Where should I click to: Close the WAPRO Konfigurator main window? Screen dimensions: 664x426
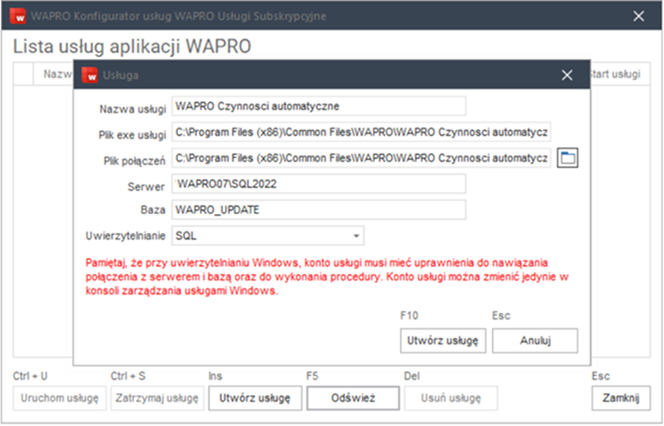pyautogui.click(x=640, y=15)
